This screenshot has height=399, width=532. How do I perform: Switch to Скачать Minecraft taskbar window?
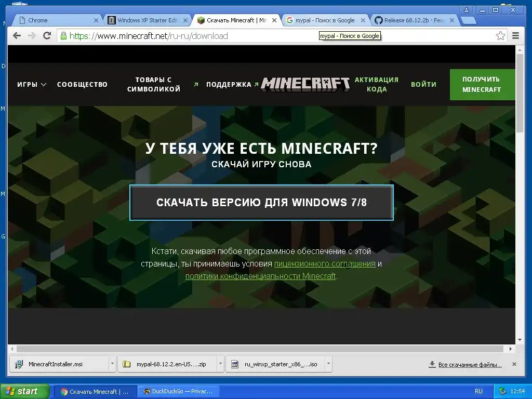pyautogui.click(x=95, y=392)
